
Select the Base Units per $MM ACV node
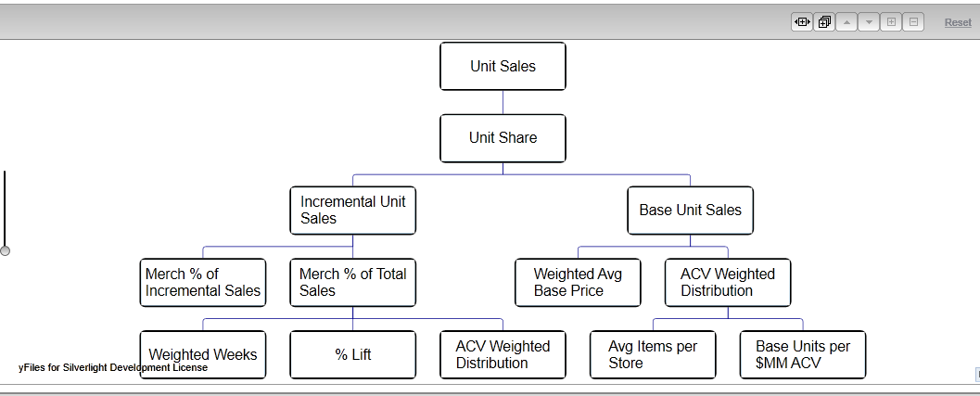[x=803, y=355]
